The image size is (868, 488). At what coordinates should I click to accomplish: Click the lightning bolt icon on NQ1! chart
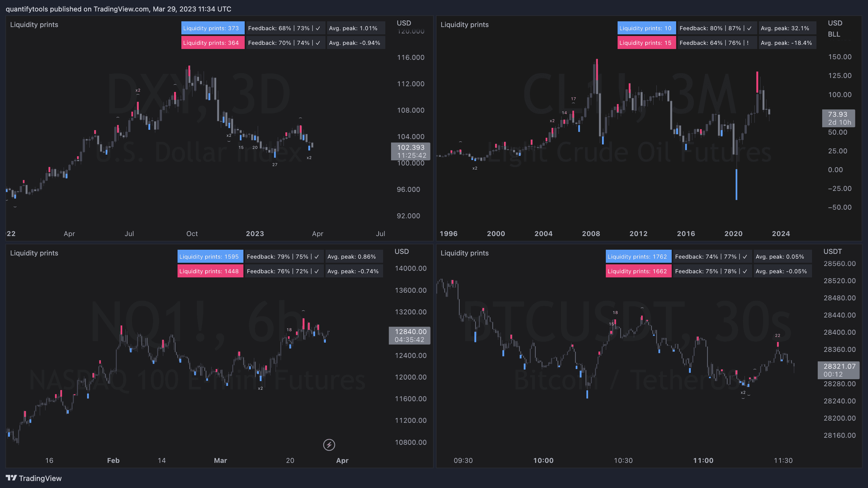point(329,445)
